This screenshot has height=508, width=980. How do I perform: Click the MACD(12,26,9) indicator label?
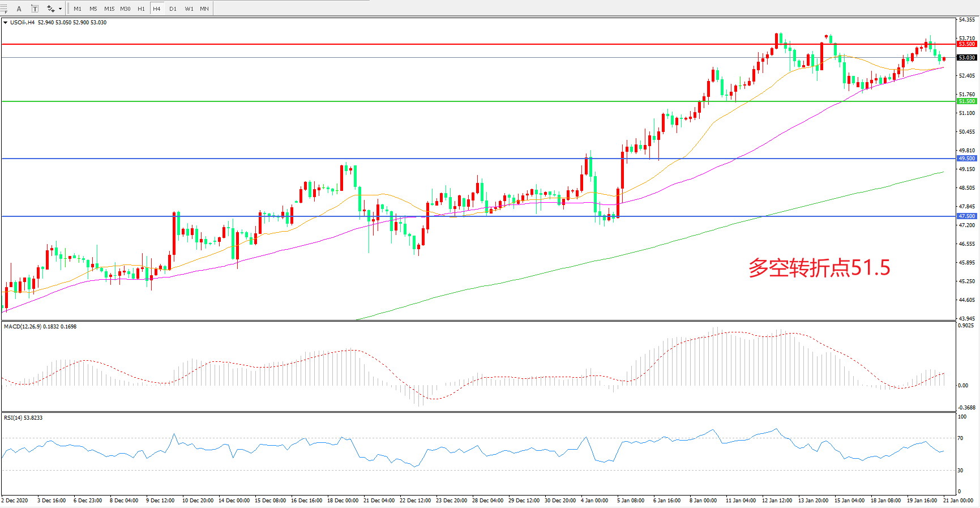(23, 327)
